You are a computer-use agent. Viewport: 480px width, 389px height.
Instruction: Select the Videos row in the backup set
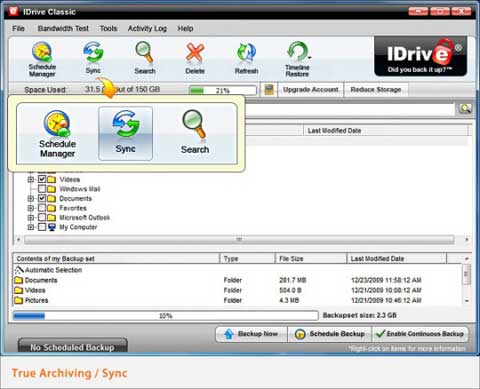[x=237, y=290]
